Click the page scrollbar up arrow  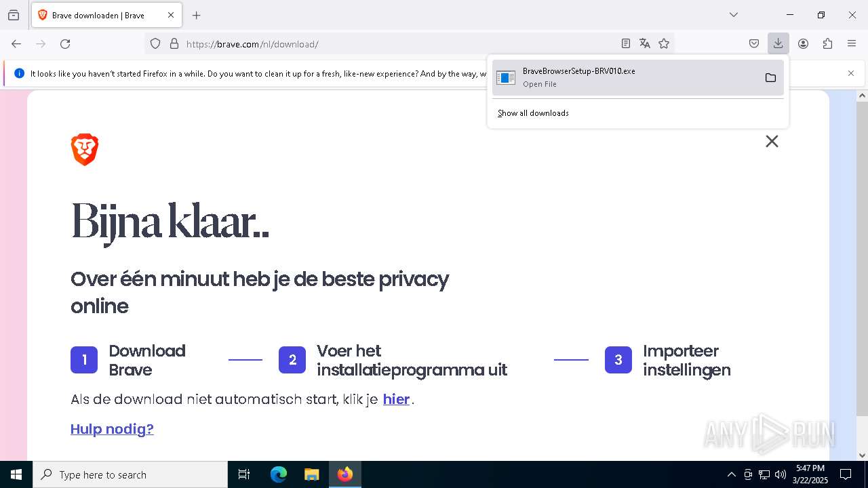[x=862, y=96]
